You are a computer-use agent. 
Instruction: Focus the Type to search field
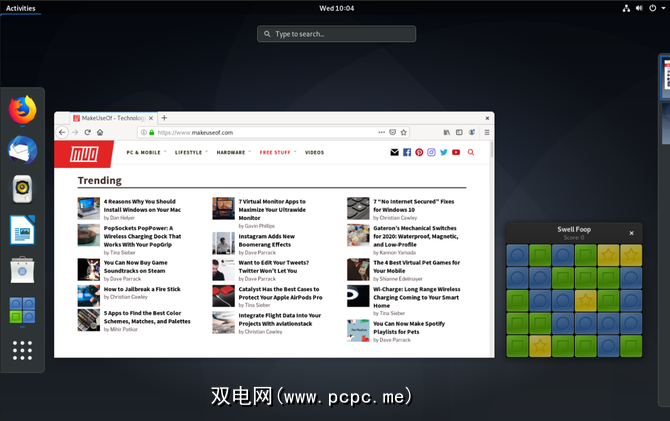click(336, 34)
